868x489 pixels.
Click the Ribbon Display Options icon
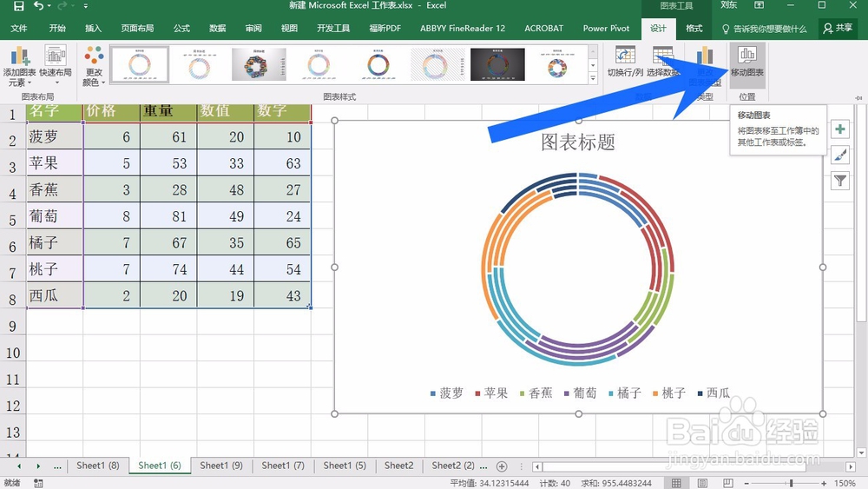(759, 5)
